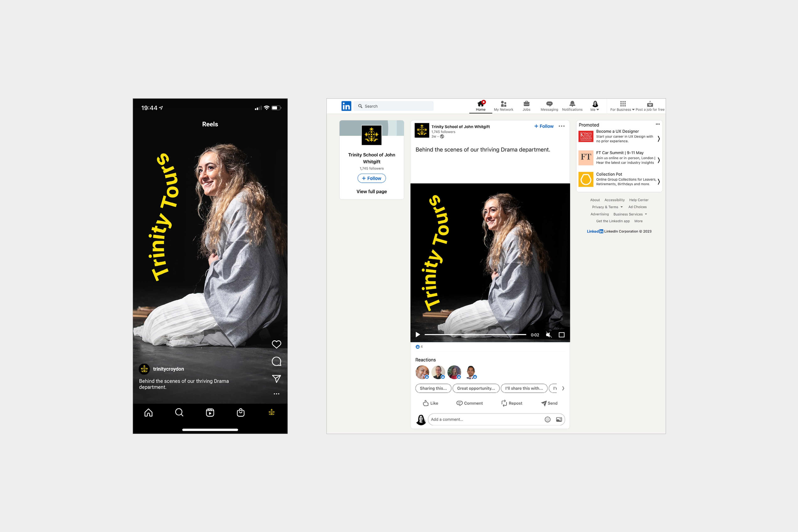Unmute the video with the speaker icon
798x532 pixels.
pyautogui.click(x=548, y=335)
